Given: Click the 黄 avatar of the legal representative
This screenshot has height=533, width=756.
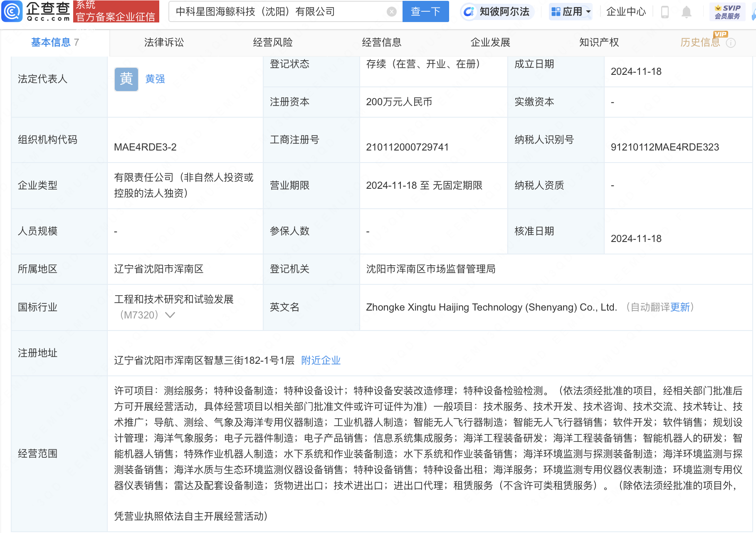Looking at the screenshot, I should [x=126, y=79].
